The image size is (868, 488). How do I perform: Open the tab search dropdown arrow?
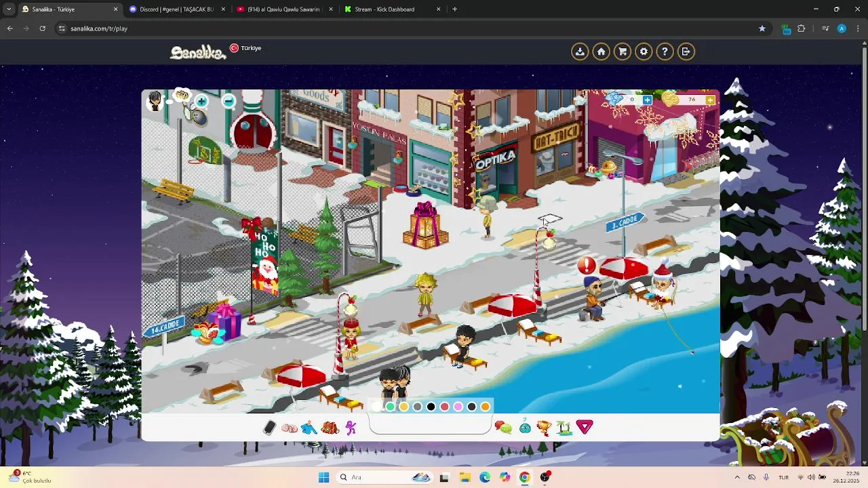point(8,9)
